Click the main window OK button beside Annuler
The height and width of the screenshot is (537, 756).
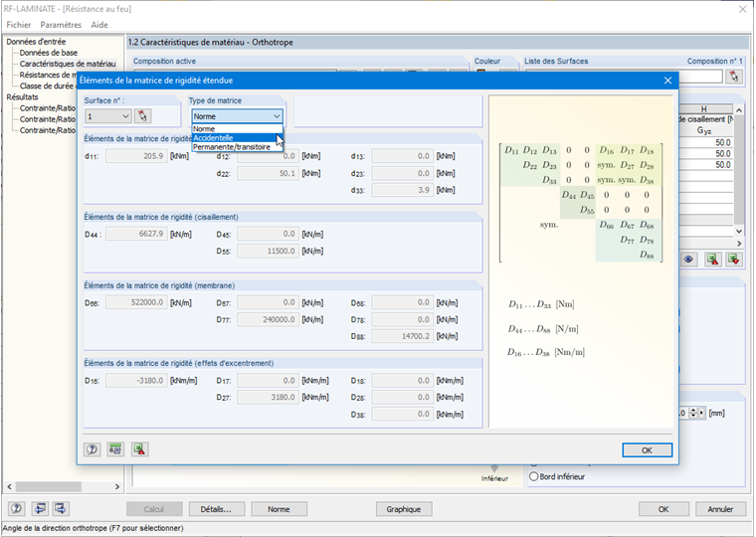click(663, 509)
